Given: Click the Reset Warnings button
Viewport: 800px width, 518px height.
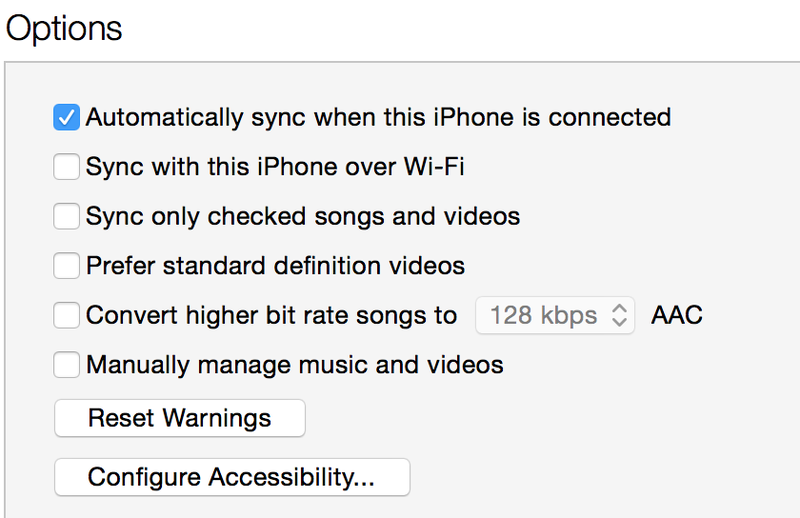Looking at the screenshot, I should point(180,418).
